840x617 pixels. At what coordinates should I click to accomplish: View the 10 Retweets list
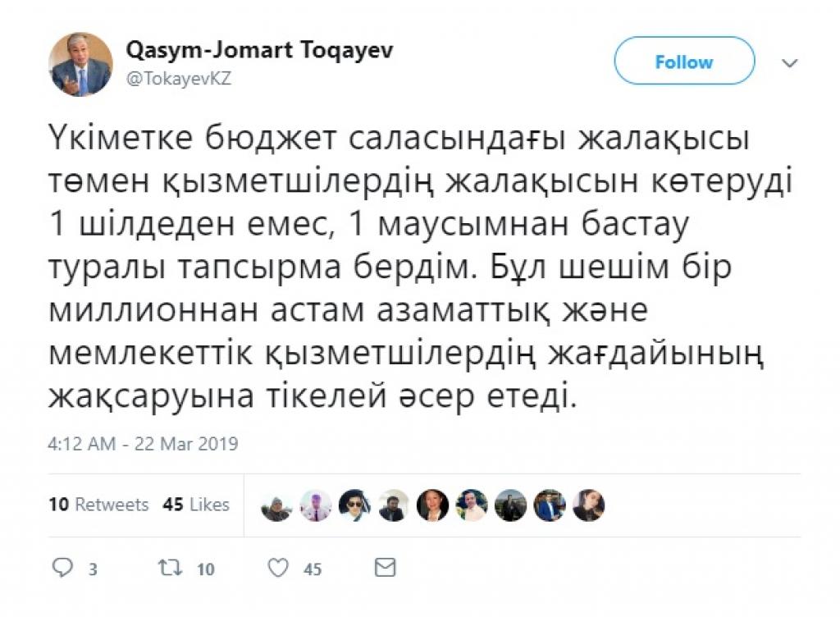pos(98,505)
